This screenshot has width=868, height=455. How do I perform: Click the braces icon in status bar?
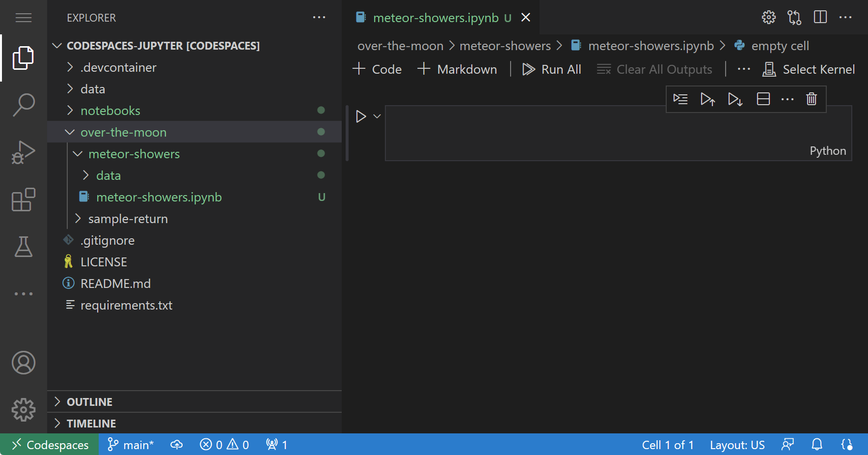pyautogui.click(x=847, y=445)
